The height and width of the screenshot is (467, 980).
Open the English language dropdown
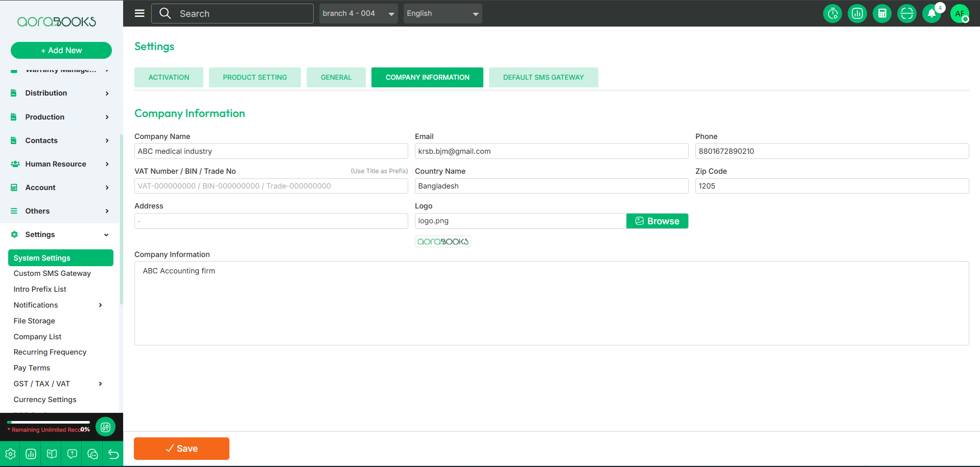coord(442,14)
